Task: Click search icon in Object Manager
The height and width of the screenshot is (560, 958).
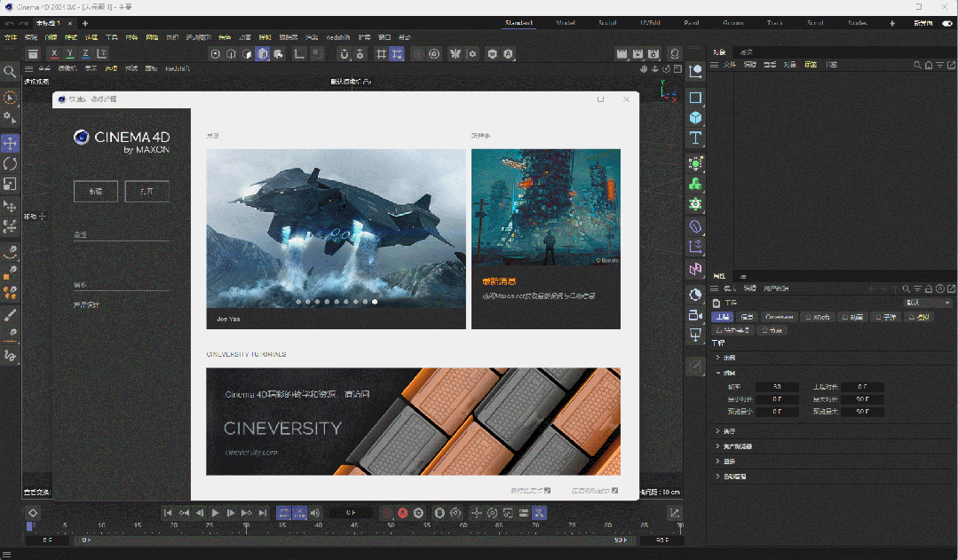Action: [x=917, y=65]
